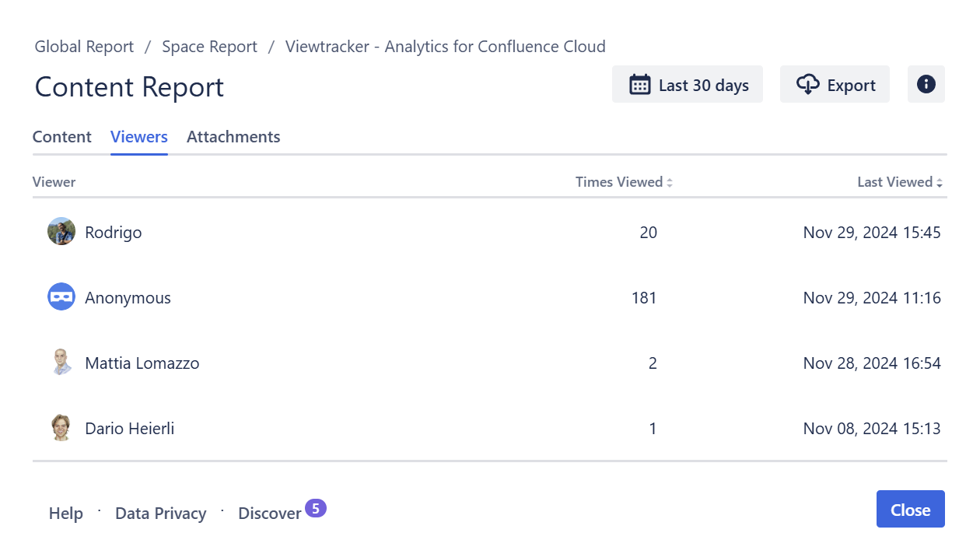Open the Last 30 days date picker
Screen dimensions: 980x554
[687, 85]
